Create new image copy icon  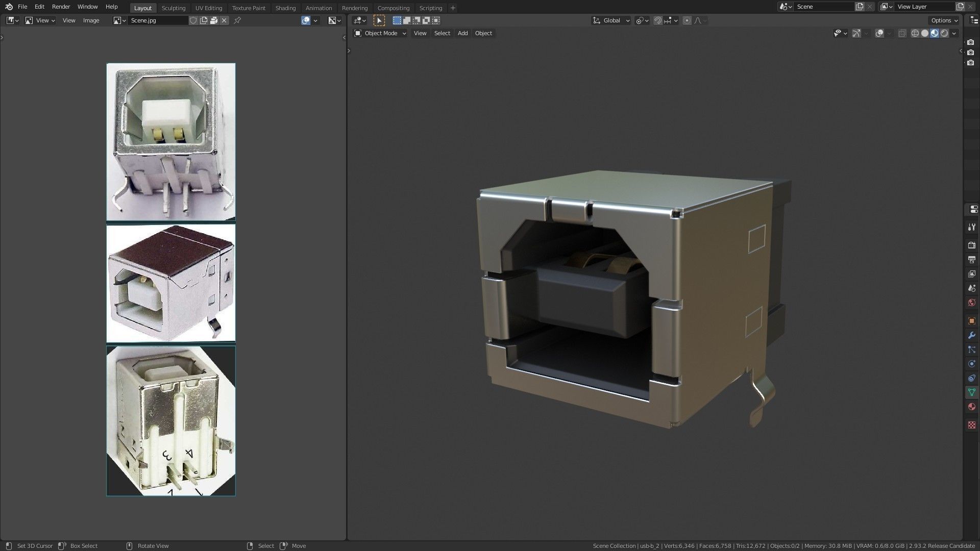[x=204, y=20]
